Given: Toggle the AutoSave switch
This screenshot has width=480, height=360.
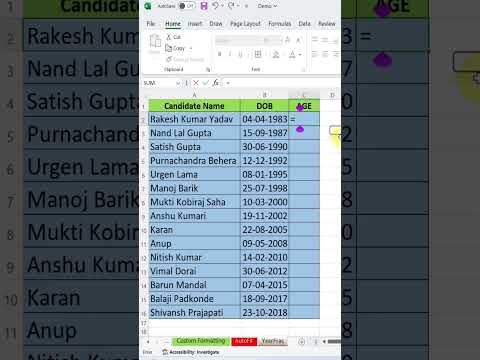Looking at the screenshot, I should click(186, 6).
